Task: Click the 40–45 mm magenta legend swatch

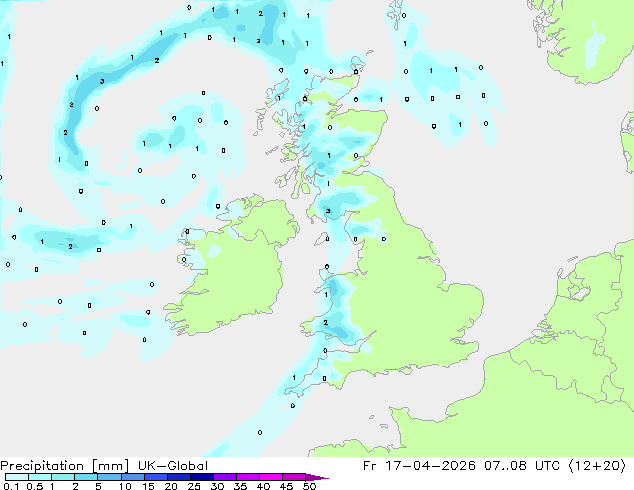Action: pyautogui.click(x=271, y=477)
